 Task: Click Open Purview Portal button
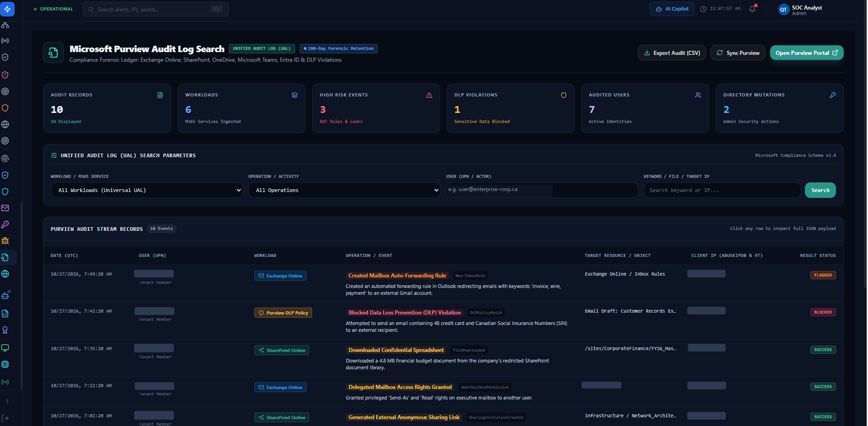coord(807,53)
